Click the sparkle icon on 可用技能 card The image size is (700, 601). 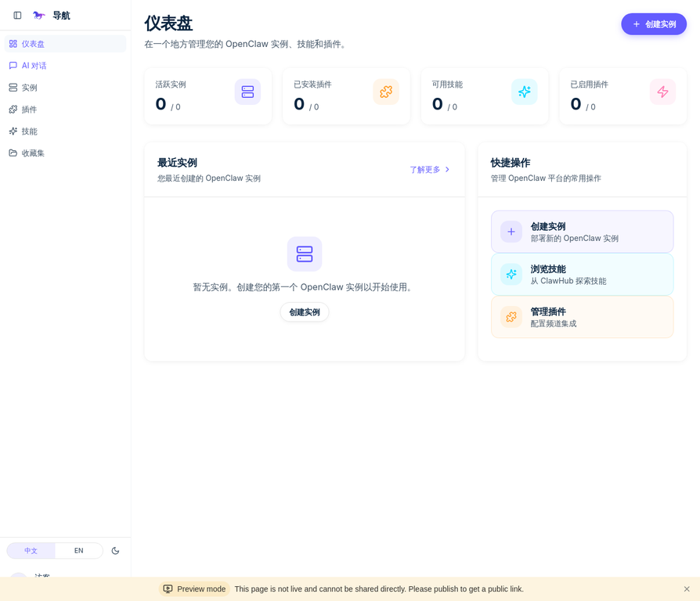click(525, 92)
